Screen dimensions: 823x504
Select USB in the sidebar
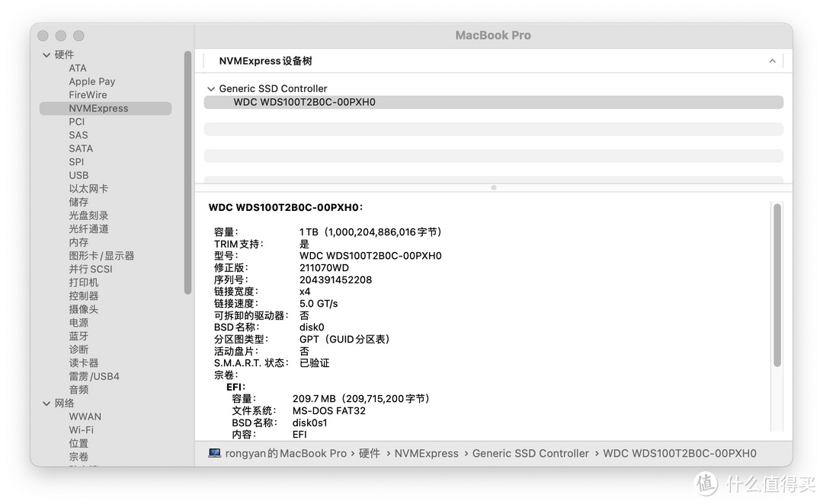click(78, 175)
